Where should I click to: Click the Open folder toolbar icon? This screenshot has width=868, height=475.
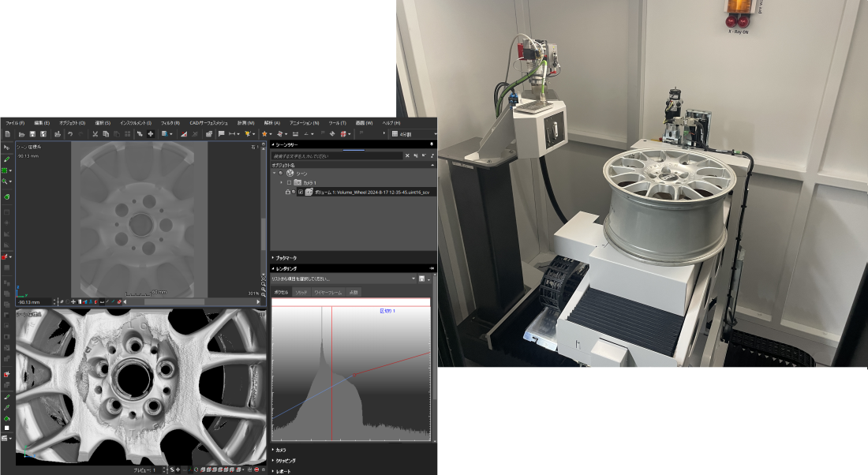pos(20,134)
